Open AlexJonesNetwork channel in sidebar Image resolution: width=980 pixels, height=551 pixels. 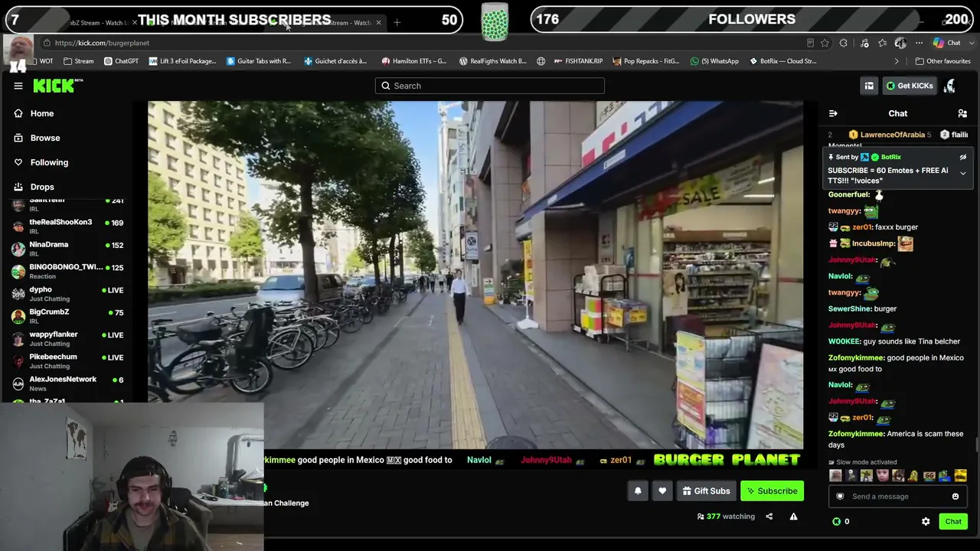[x=68, y=383]
